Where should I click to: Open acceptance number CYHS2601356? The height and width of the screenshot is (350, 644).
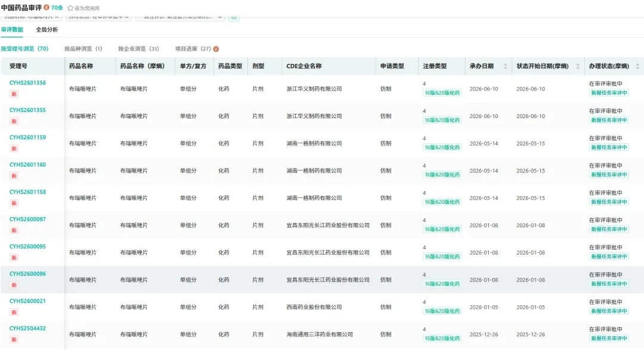27,82
